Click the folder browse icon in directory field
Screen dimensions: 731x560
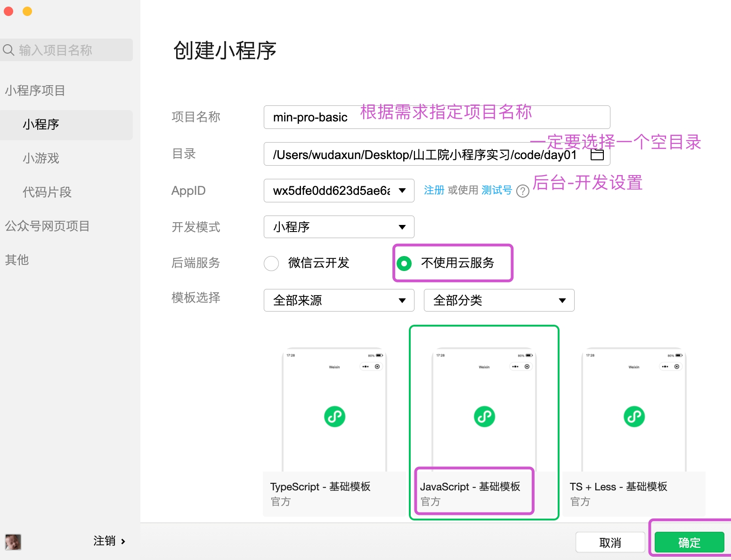click(597, 155)
